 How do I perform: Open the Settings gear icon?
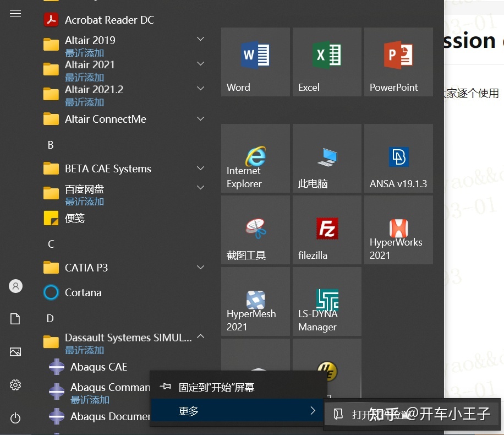pyautogui.click(x=15, y=385)
